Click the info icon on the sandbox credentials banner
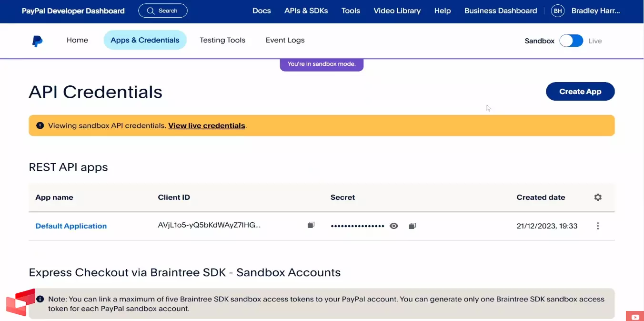 coord(40,125)
